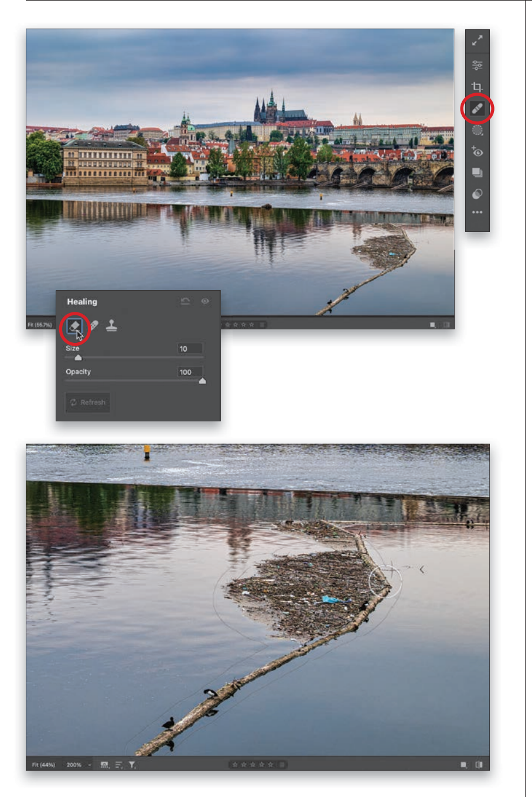This screenshot has width=532, height=797.
Task: Open the Presets overlapping circles icon
Action: pos(477,194)
